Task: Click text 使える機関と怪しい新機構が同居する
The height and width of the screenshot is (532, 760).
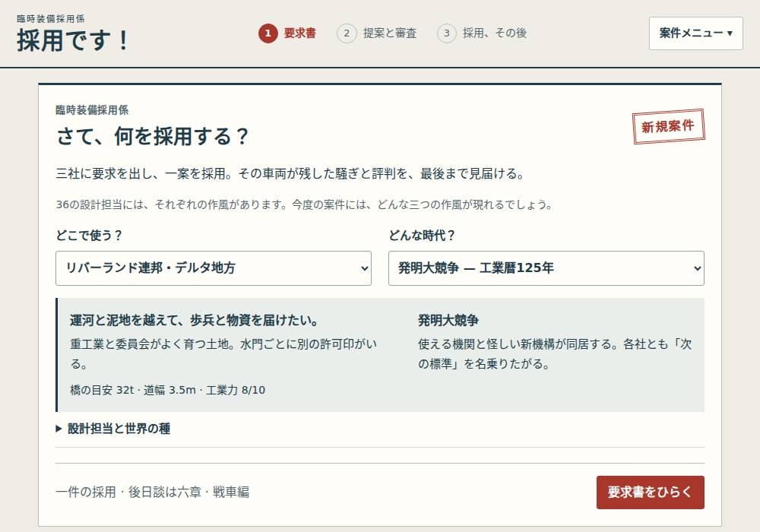Action: (x=515, y=344)
